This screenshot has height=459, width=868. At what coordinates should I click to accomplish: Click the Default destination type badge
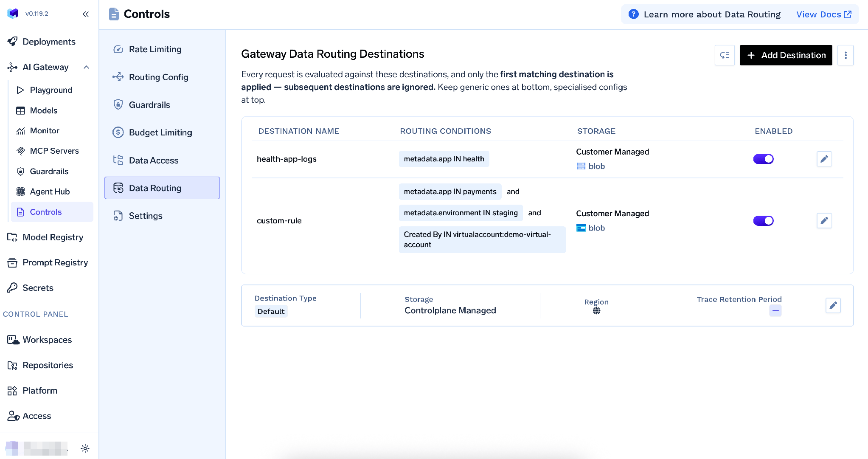[271, 311]
